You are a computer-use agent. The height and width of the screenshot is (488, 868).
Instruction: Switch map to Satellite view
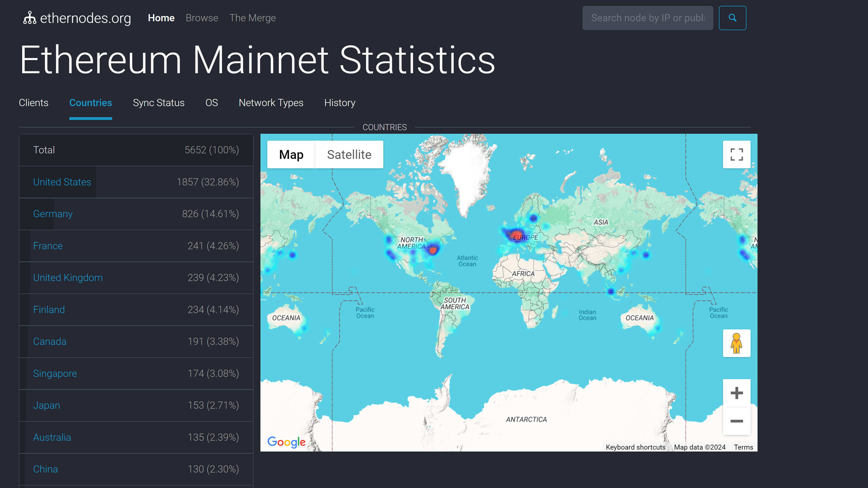point(349,154)
